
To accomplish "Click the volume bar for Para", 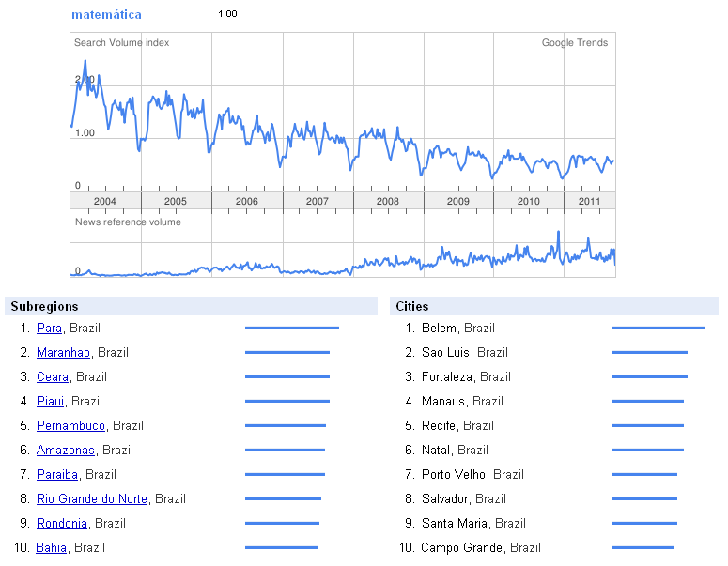I will (x=292, y=328).
